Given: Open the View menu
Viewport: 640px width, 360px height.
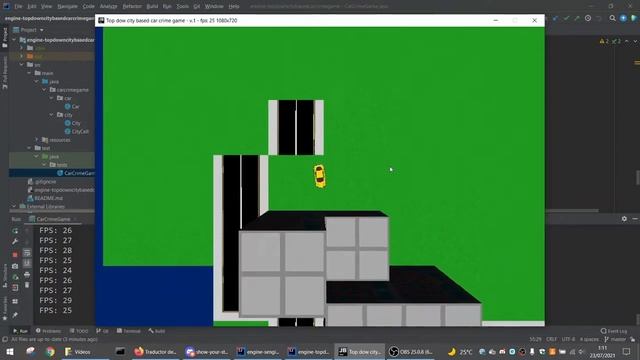Looking at the screenshot, I should (47, 7).
